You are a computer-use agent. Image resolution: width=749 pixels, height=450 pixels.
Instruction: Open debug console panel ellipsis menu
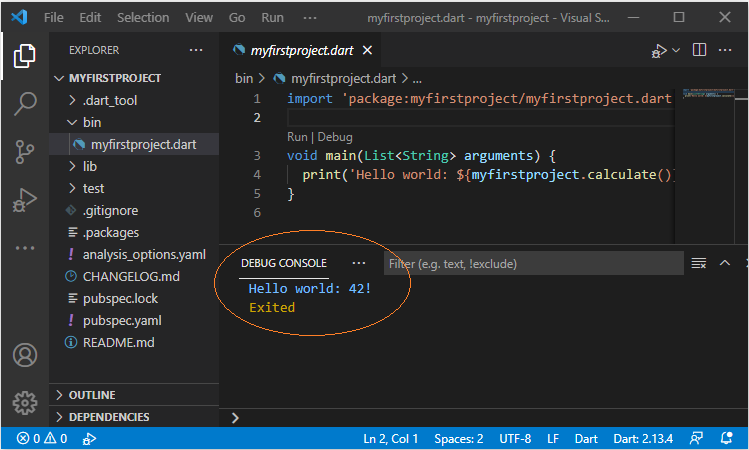click(358, 263)
